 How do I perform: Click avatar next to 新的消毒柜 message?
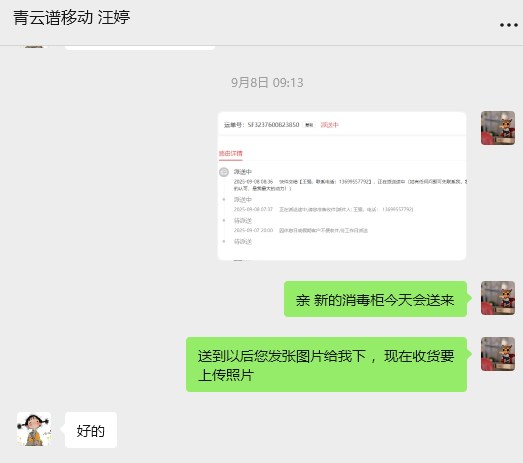[498, 298]
